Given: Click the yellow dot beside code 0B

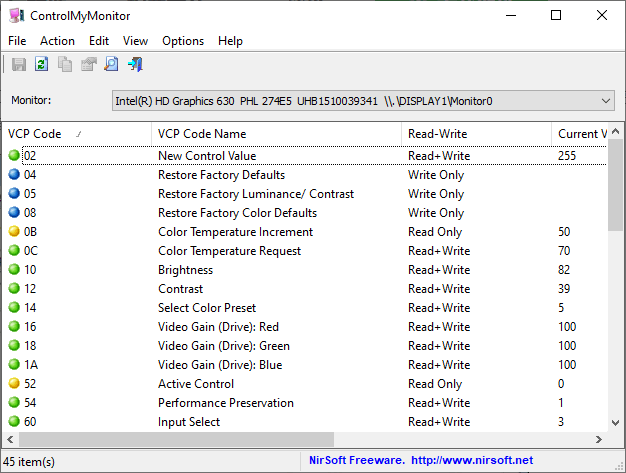Looking at the screenshot, I should pos(14,232).
